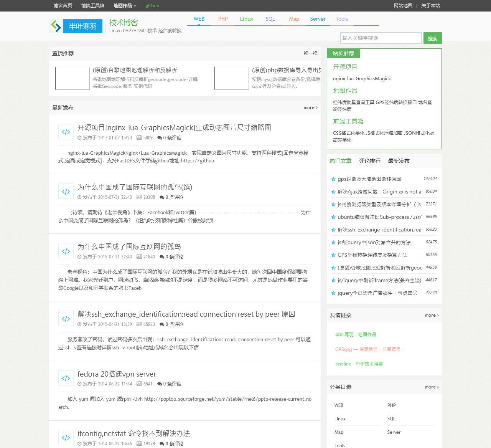Select the Tools navigation tab
This screenshot has height=448, width=491.
pos(342,19)
